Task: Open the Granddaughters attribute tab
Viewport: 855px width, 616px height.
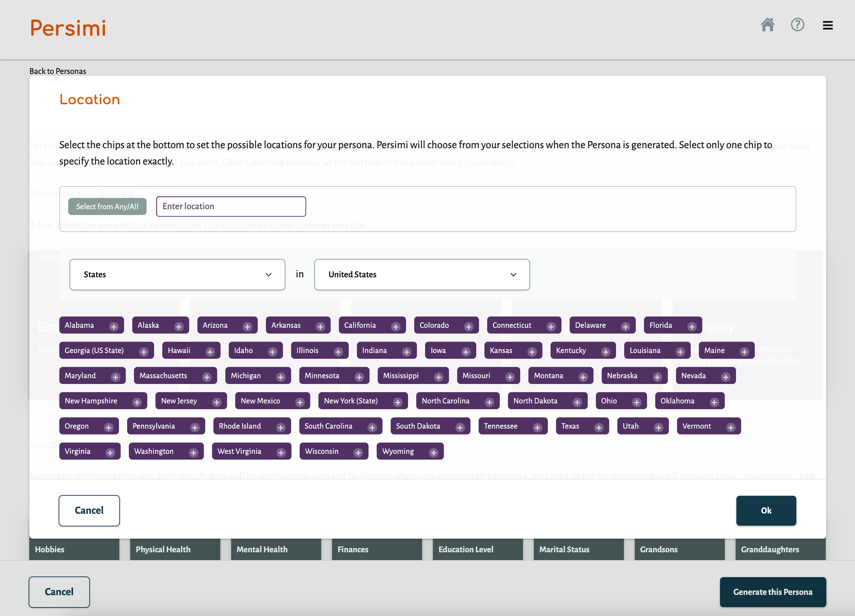Action: [780, 549]
